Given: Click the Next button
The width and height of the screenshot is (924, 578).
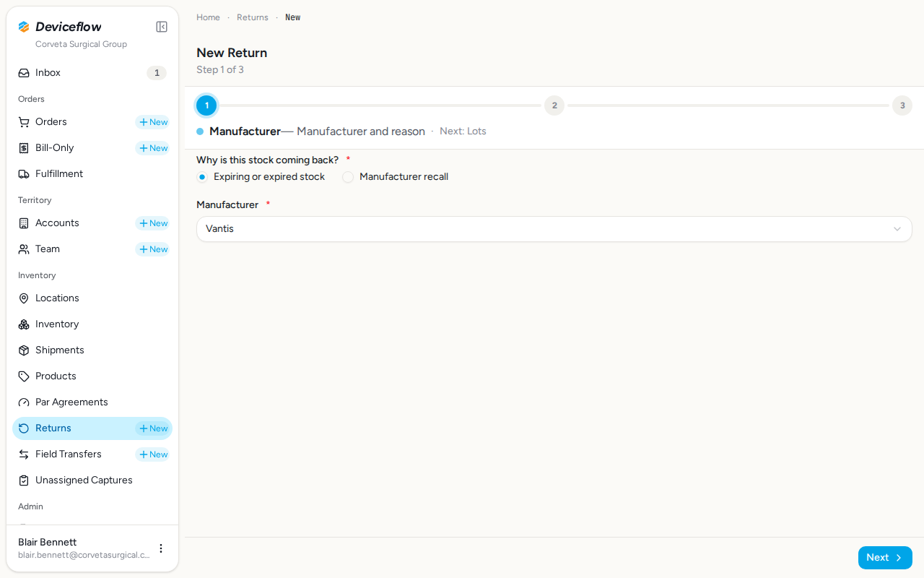Looking at the screenshot, I should (x=885, y=558).
